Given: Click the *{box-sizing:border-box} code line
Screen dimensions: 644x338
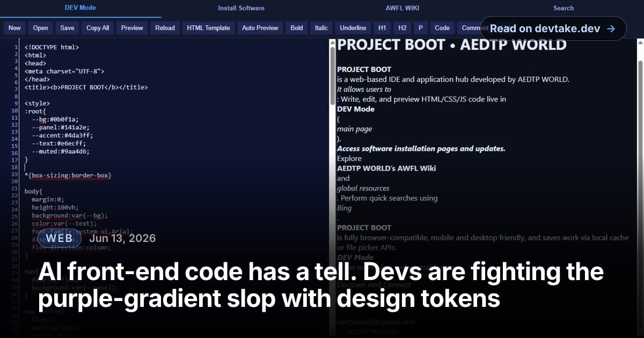Looking at the screenshot, I should 68,175.
